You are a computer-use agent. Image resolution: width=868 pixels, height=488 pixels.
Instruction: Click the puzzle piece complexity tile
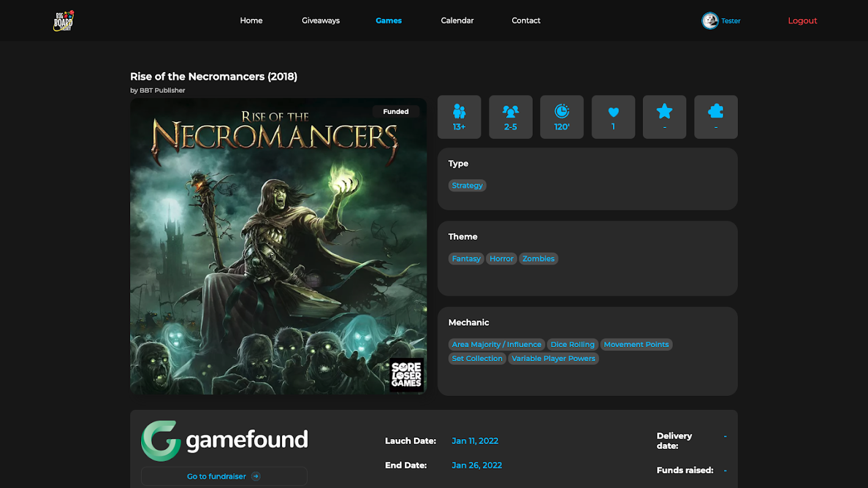click(x=716, y=117)
